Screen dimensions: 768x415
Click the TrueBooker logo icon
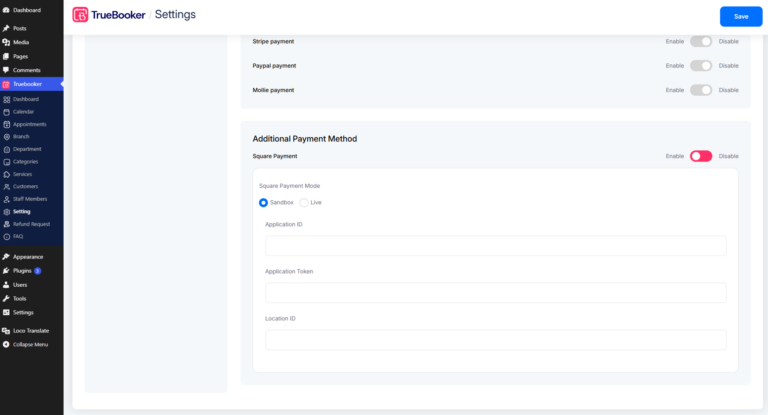(80, 15)
